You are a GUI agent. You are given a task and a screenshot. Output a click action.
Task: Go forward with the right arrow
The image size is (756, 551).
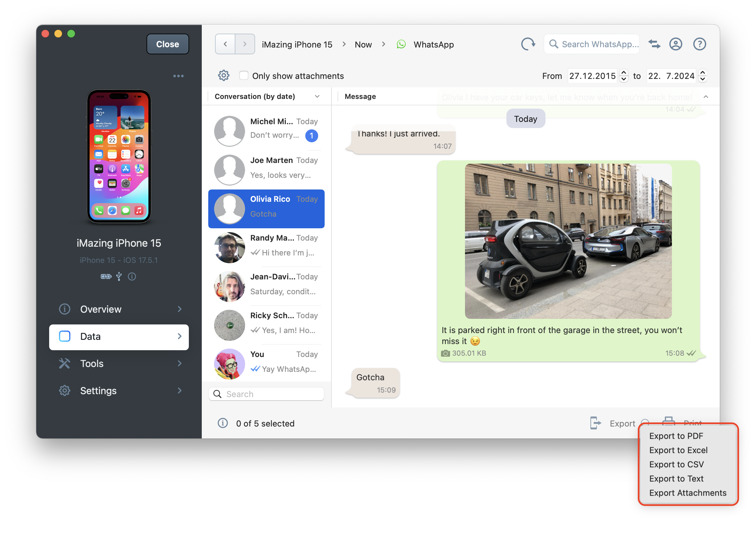click(245, 44)
